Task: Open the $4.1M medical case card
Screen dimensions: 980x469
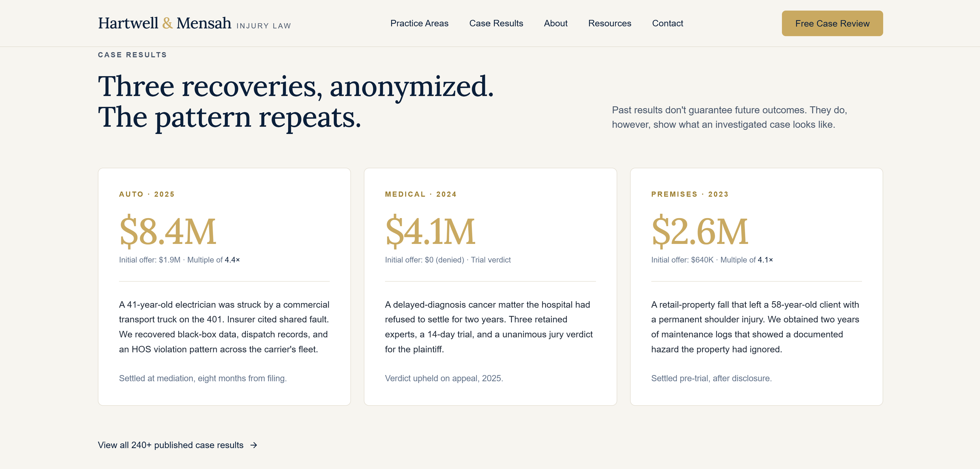Action: coord(490,287)
